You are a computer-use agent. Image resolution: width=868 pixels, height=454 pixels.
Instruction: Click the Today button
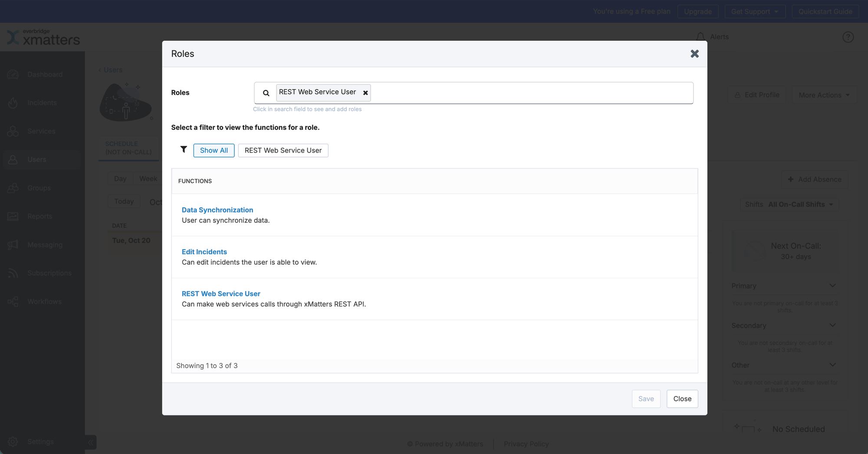124,201
